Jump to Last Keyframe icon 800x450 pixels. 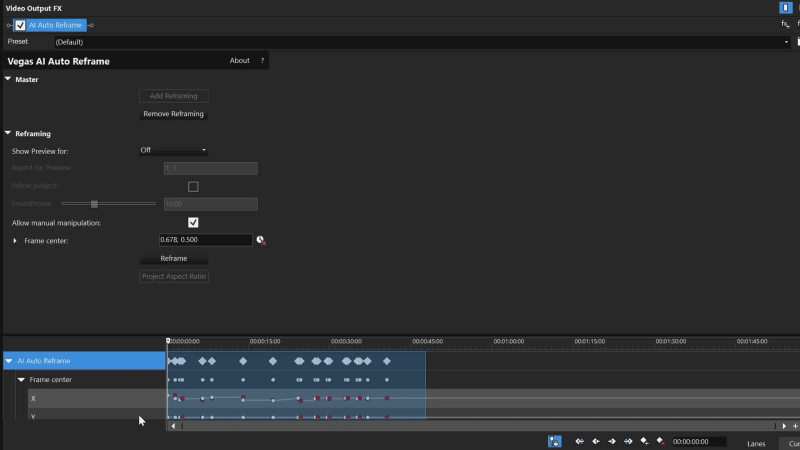pos(628,441)
